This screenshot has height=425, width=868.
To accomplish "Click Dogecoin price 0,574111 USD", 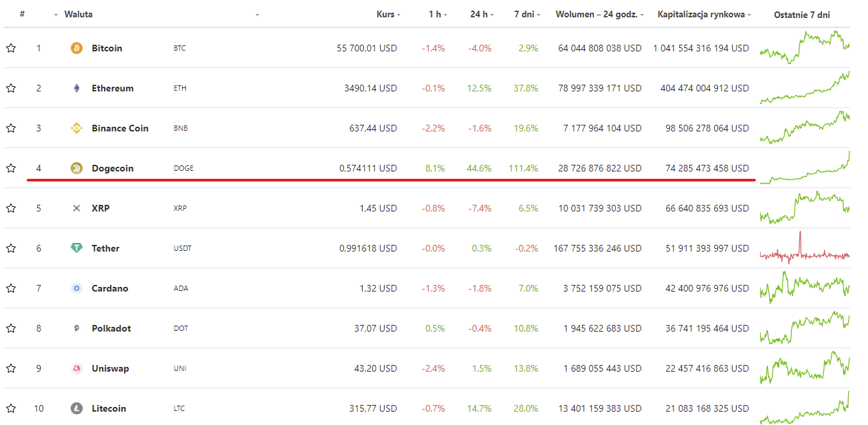I will [x=368, y=168].
